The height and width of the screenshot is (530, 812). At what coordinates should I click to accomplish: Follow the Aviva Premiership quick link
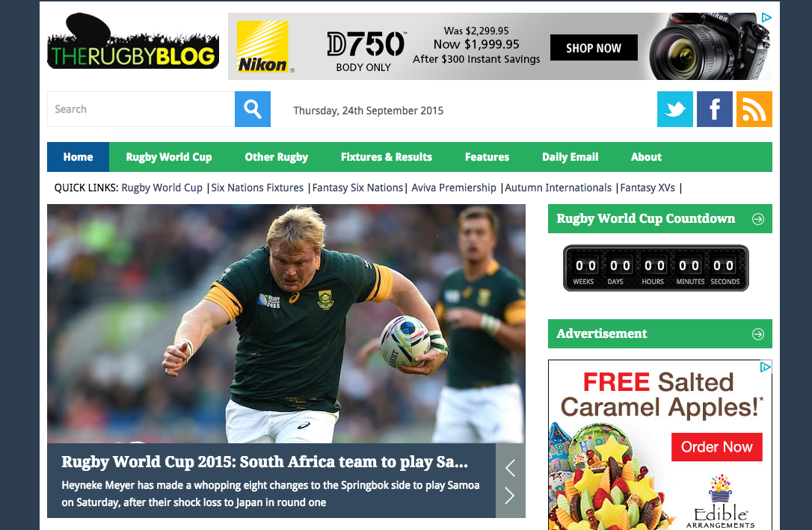(454, 188)
